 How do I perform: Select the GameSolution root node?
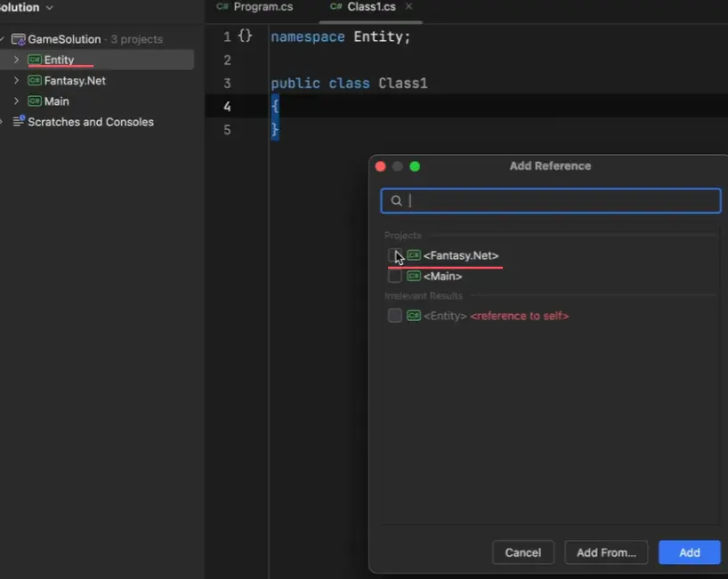click(x=97, y=39)
